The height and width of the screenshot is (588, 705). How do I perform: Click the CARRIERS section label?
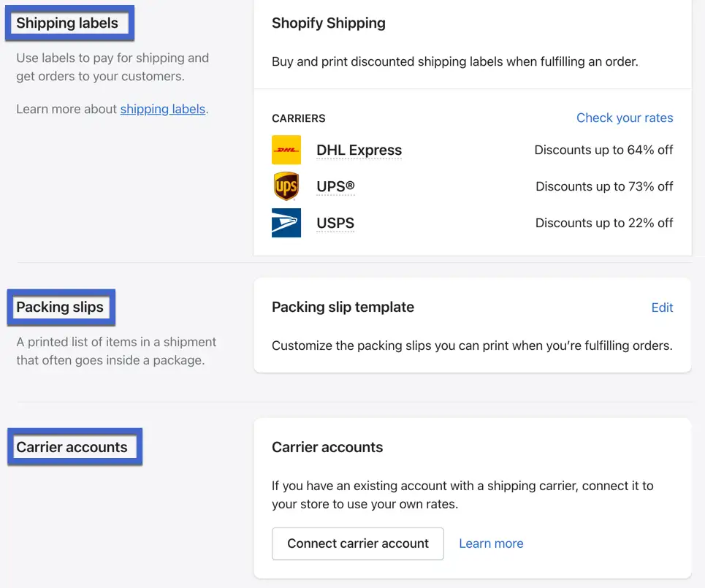pyautogui.click(x=299, y=118)
